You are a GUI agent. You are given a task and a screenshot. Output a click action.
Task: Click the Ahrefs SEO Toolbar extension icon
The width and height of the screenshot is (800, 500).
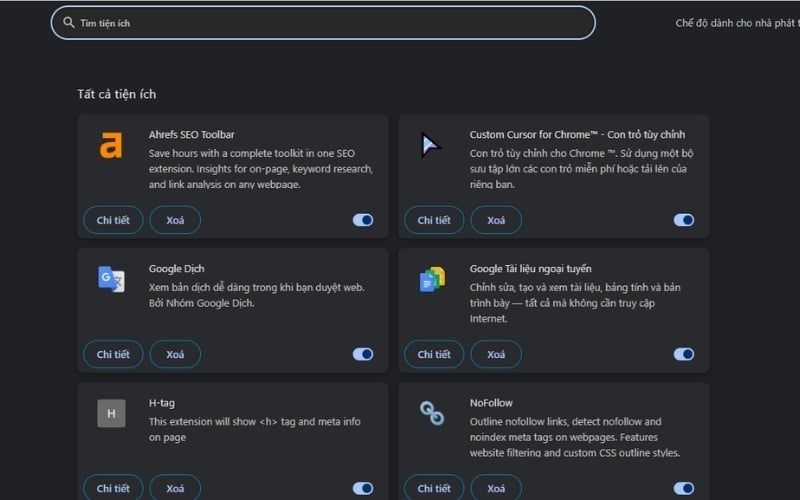tap(111, 146)
